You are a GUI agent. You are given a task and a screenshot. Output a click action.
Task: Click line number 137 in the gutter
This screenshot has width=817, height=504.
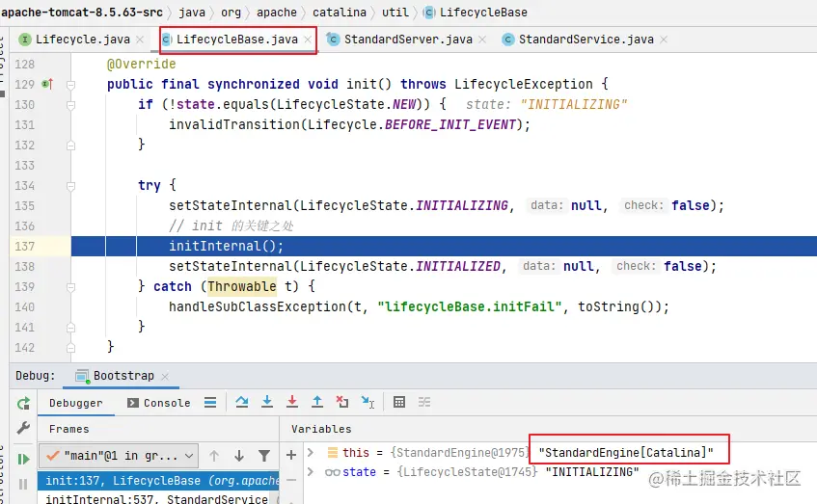[x=24, y=247]
